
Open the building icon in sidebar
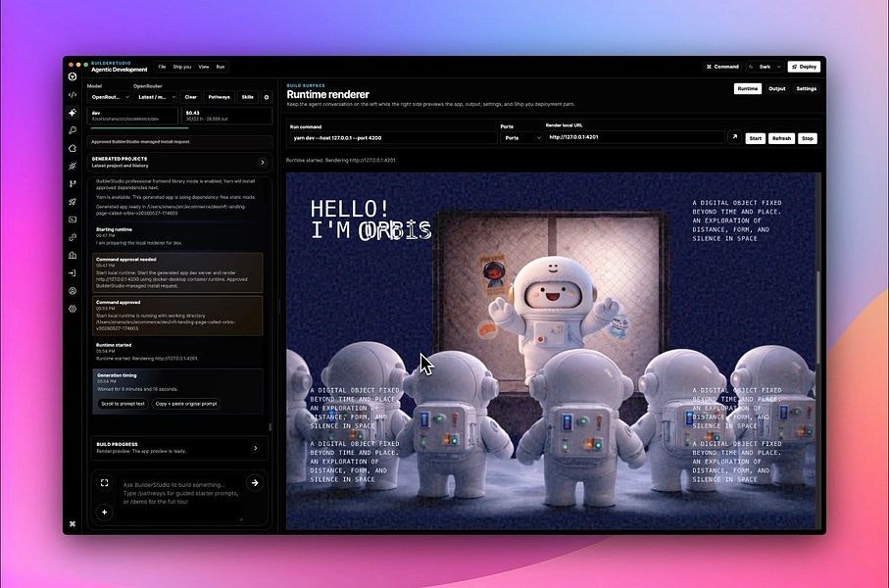tap(73, 255)
